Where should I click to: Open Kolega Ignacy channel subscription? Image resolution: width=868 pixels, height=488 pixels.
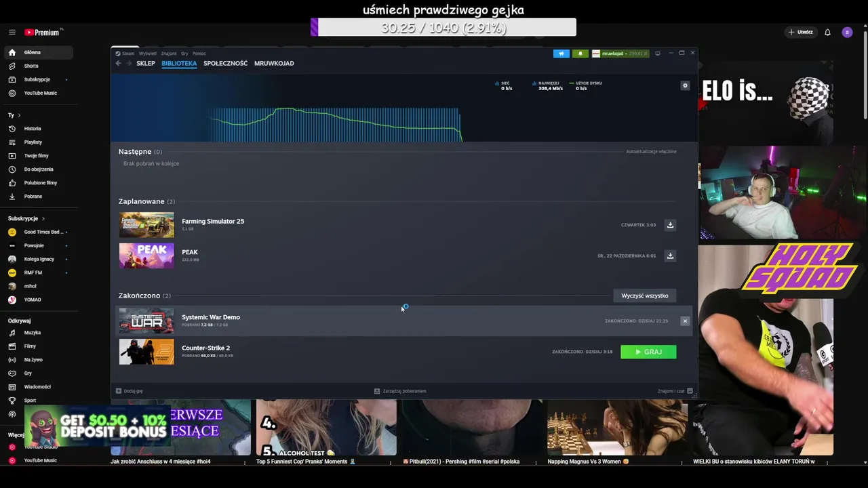click(38, 259)
